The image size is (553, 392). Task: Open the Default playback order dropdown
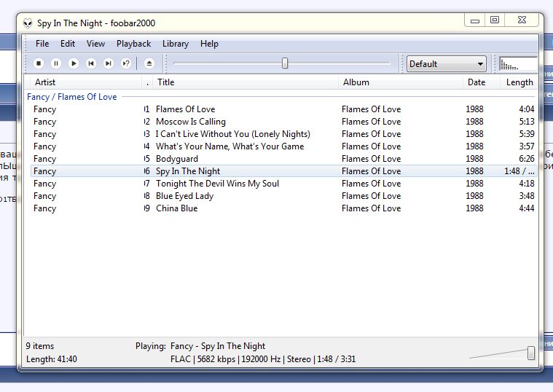tap(446, 64)
